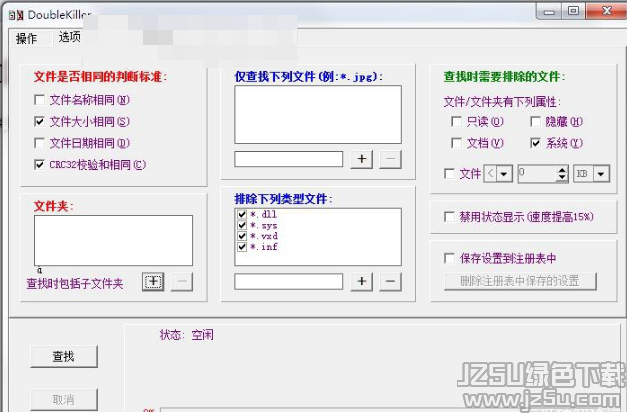
Task: Toggle CRC32校验和相同 checkbox
Action: click(x=39, y=164)
